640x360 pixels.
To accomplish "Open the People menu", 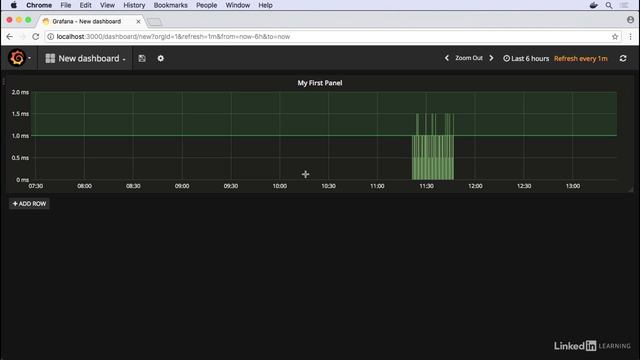I will [207, 5].
